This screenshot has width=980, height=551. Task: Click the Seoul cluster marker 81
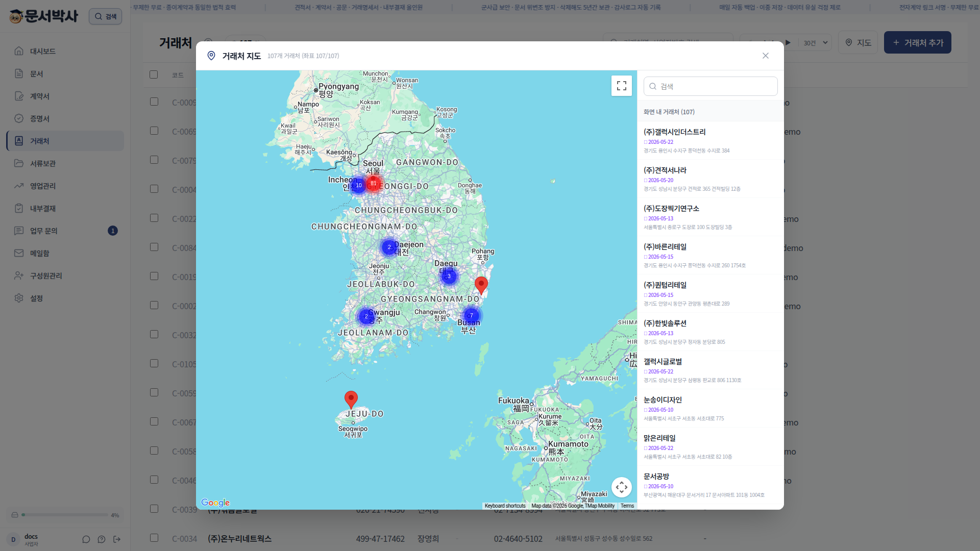[x=374, y=183]
